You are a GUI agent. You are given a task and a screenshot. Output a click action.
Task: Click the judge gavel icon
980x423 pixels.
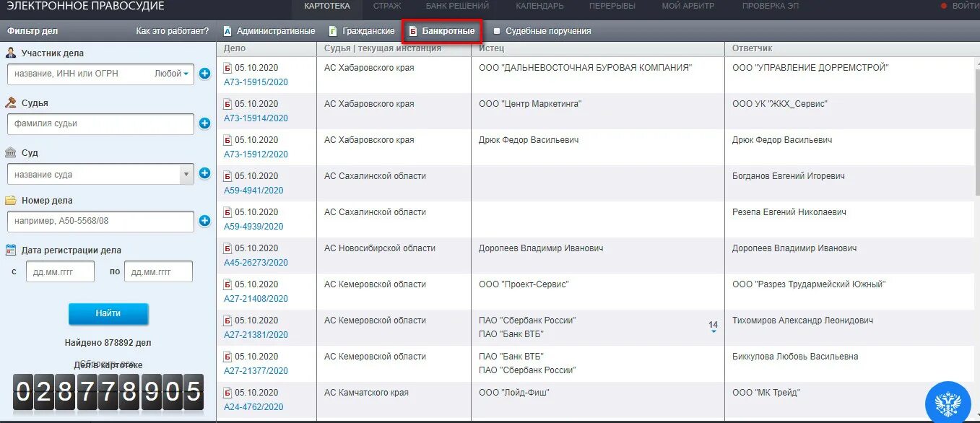coord(12,103)
